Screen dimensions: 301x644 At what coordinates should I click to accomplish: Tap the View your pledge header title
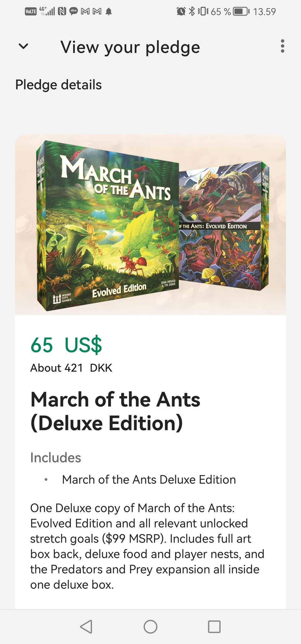coord(130,47)
